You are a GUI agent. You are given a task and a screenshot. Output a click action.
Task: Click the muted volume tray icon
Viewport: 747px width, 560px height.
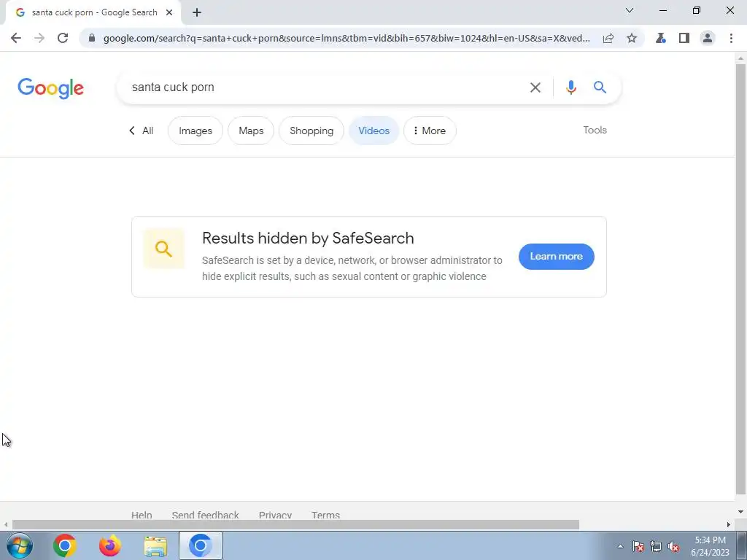pyautogui.click(x=673, y=546)
